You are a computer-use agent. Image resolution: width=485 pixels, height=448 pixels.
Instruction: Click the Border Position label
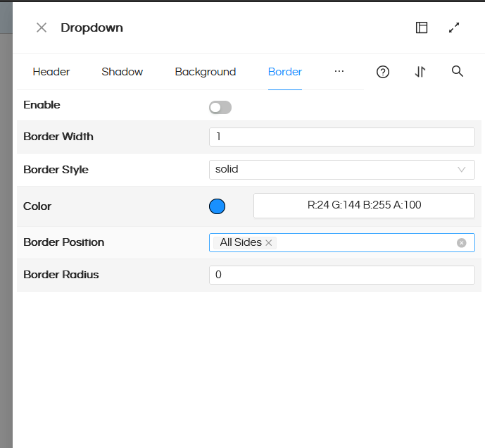[64, 242]
